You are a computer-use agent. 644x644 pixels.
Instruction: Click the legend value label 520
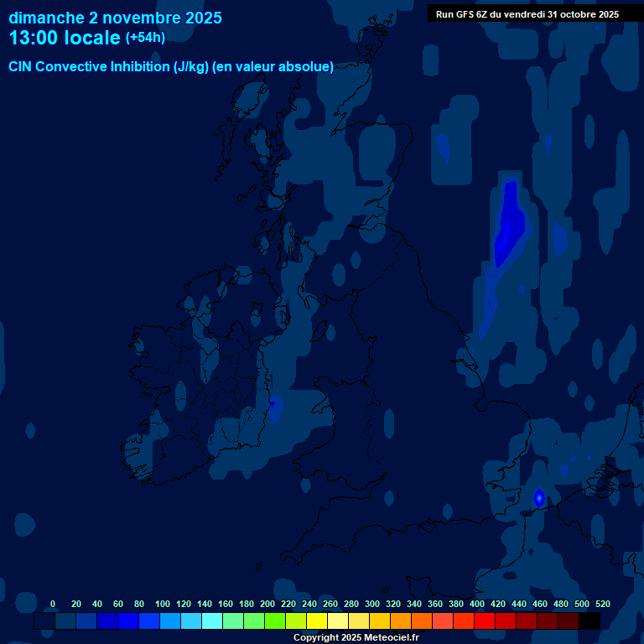point(602,604)
